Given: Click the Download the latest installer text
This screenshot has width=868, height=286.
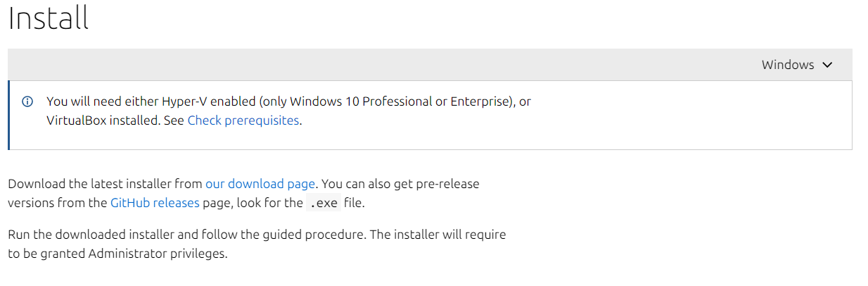Looking at the screenshot, I should coord(106,184).
